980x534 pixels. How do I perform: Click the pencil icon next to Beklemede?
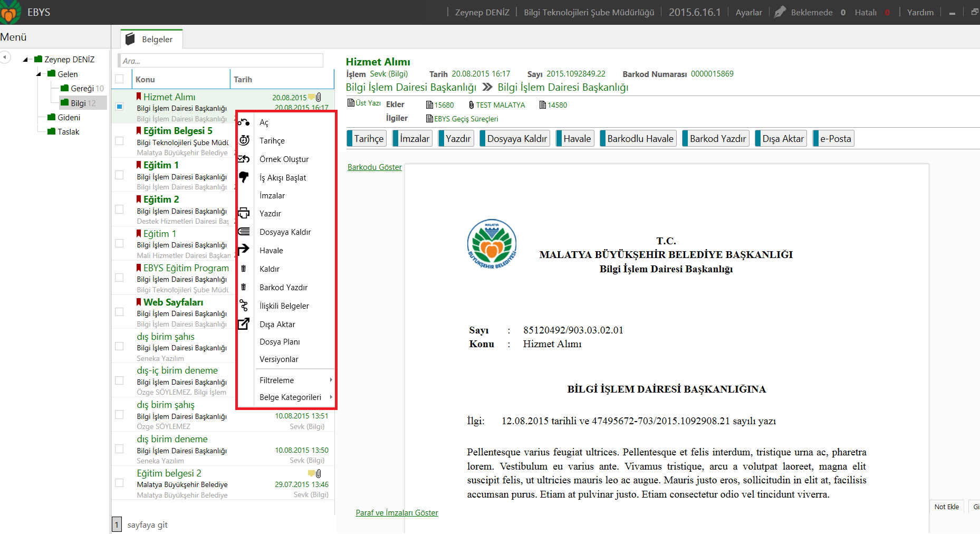pyautogui.click(x=780, y=12)
